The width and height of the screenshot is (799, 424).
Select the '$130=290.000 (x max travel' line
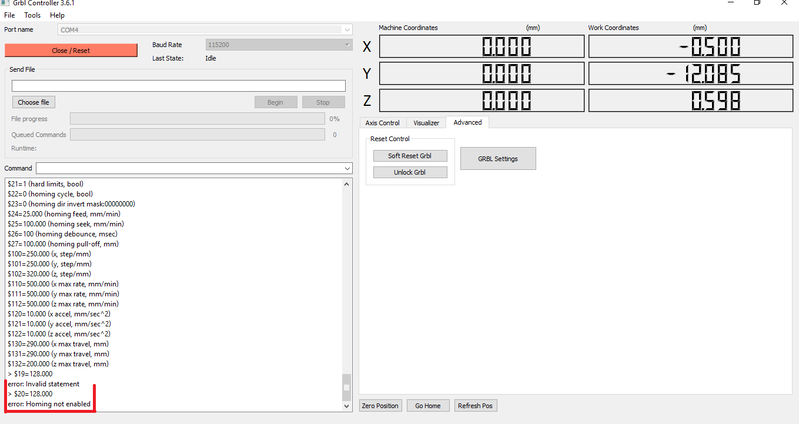coord(58,344)
